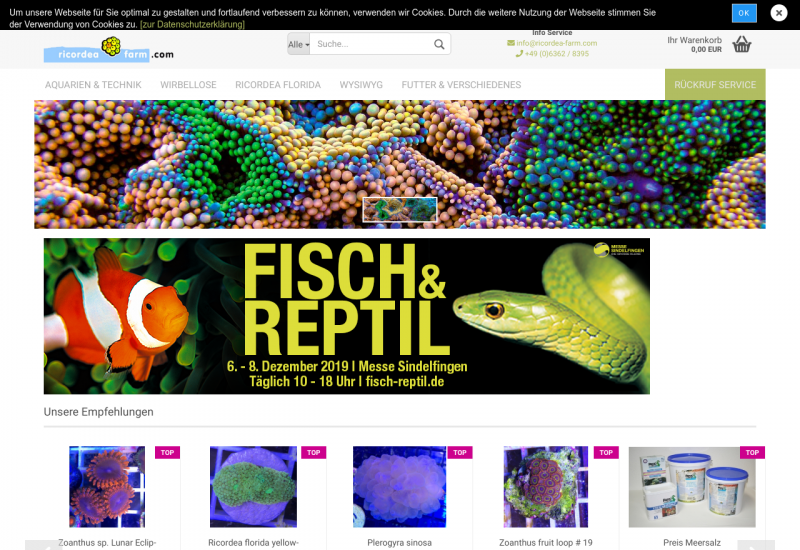
Task: Click the search magnifier icon
Action: coord(439,44)
